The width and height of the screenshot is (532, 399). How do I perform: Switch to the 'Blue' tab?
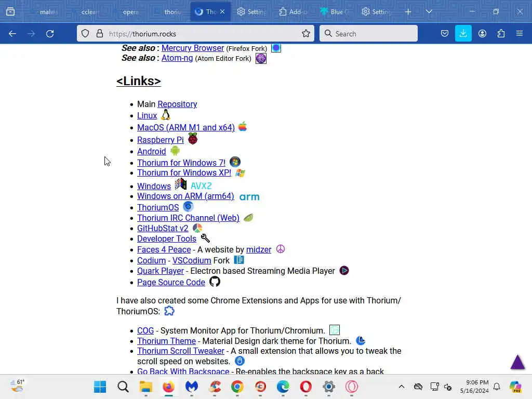click(x=335, y=12)
